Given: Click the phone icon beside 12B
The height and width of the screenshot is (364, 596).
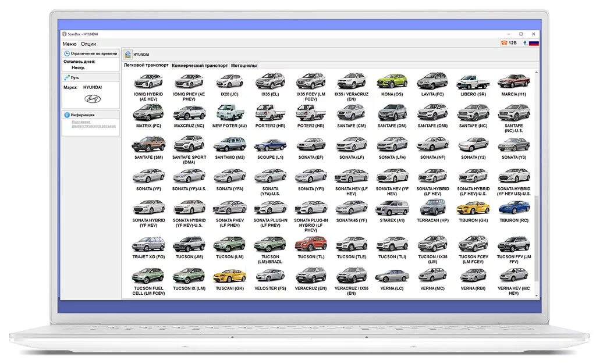Looking at the screenshot, I should click(504, 43).
